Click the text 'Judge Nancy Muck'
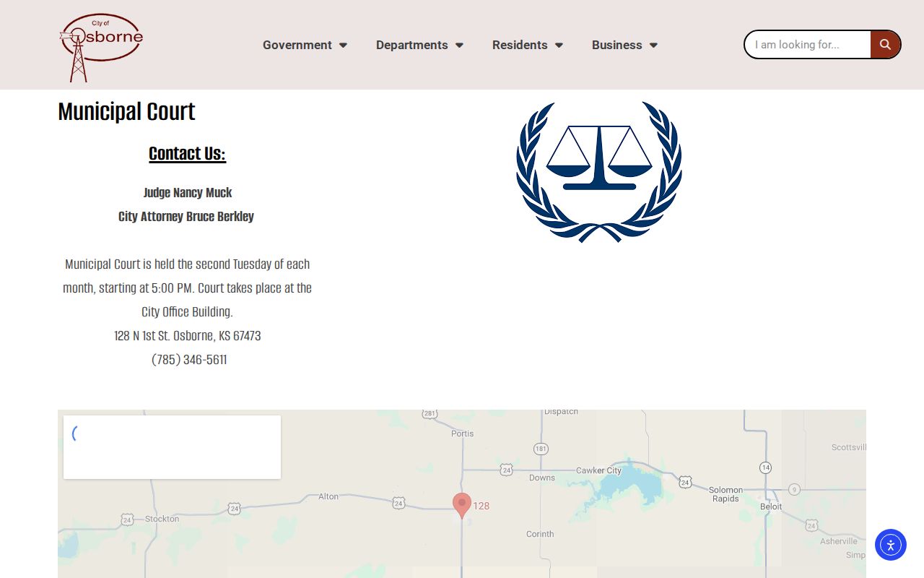This screenshot has width=924, height=578. (188, 192)
